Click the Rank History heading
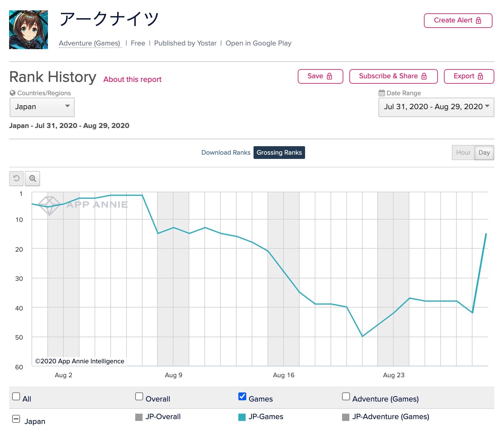504x427 pixels. [53, 77]
